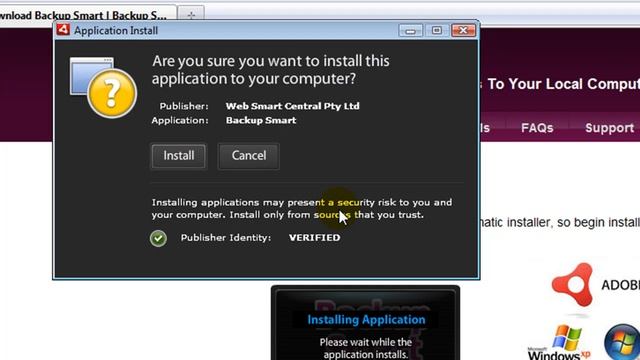The width and height of the screenshot is (640, 360).
Task: Click the 'Please wait while the application installs' text
Action: [x=366, y=348]
